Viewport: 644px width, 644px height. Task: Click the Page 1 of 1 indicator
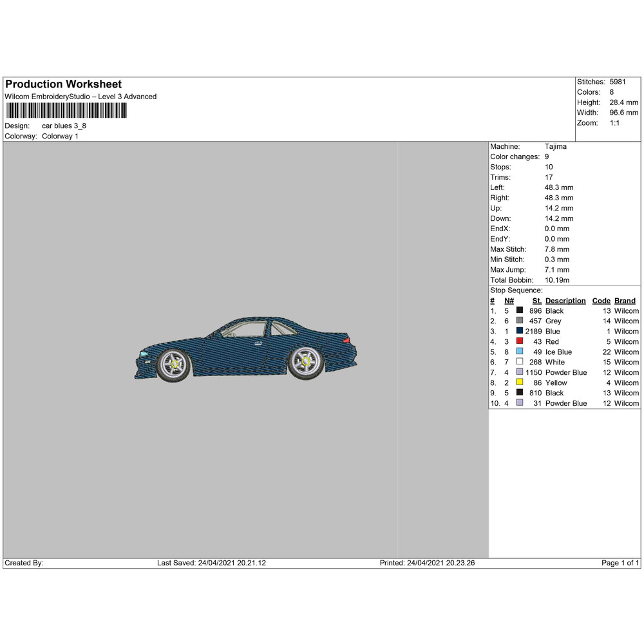(620, 563)
